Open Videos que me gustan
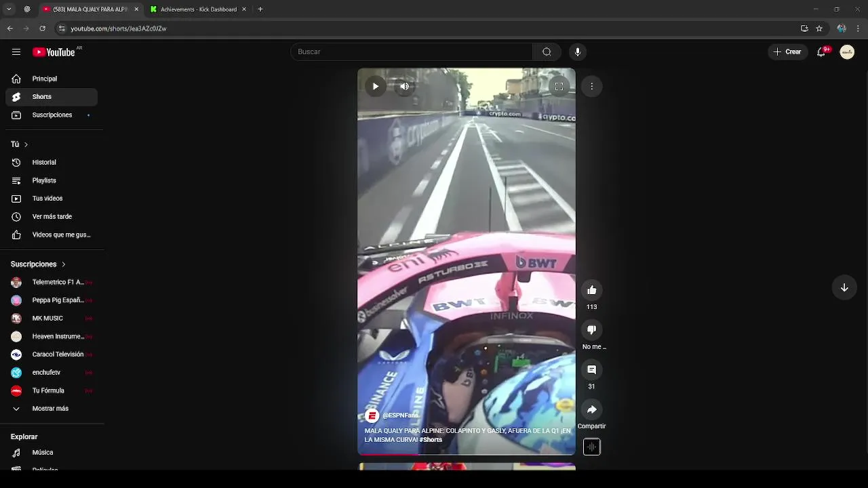This screenshot has width=868, height=488. [x=52, y=235]
